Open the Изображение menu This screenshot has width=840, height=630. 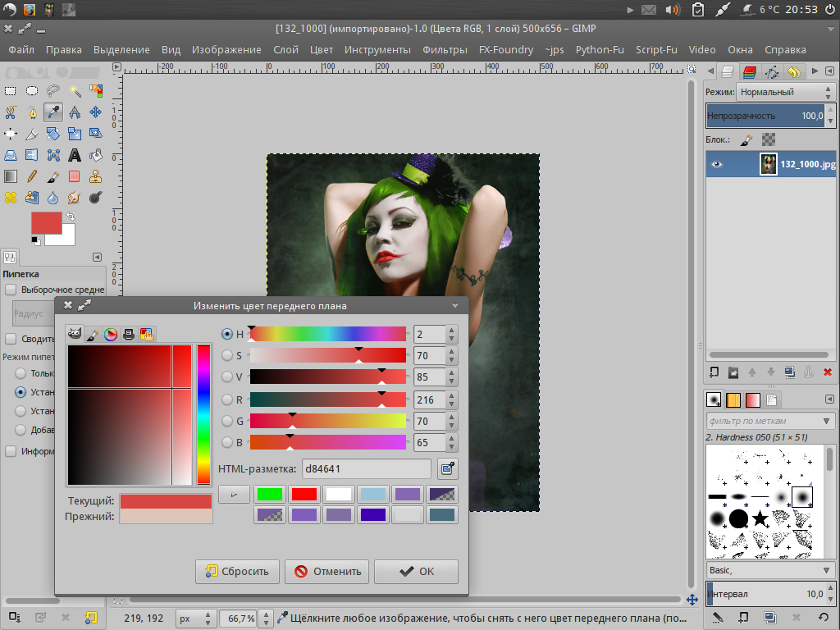pos(226,50)
